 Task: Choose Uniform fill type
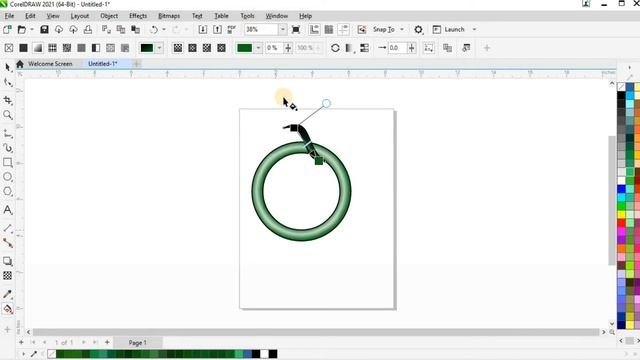click(23, 48)
